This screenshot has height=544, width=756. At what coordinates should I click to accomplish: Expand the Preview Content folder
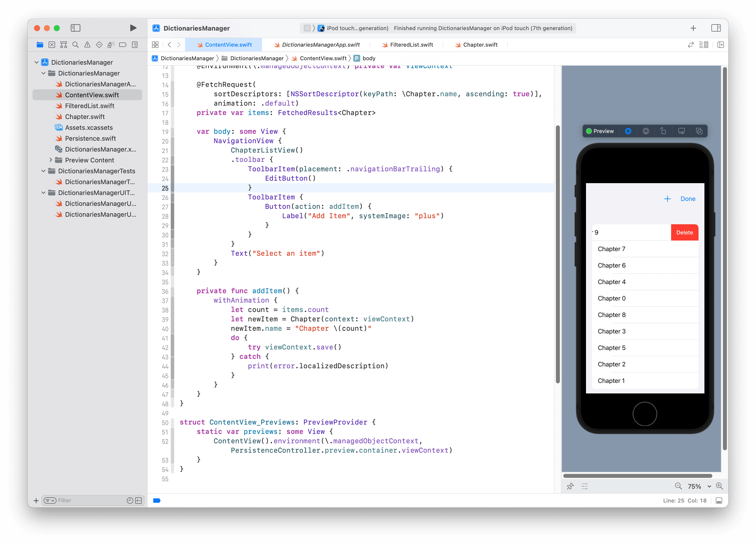[x=51, y=160]
